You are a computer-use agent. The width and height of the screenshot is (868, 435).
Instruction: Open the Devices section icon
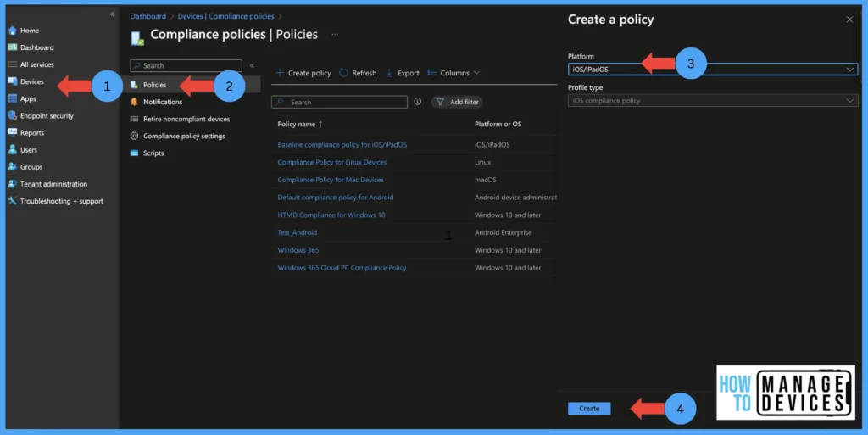(x=12, y=81)
